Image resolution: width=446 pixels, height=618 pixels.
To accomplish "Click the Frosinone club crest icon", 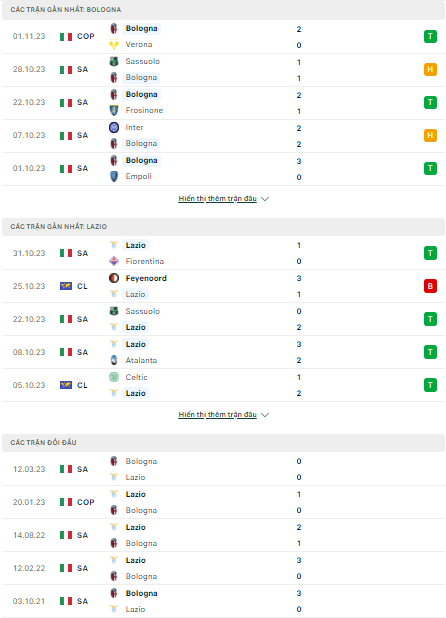I will (114, 110).
